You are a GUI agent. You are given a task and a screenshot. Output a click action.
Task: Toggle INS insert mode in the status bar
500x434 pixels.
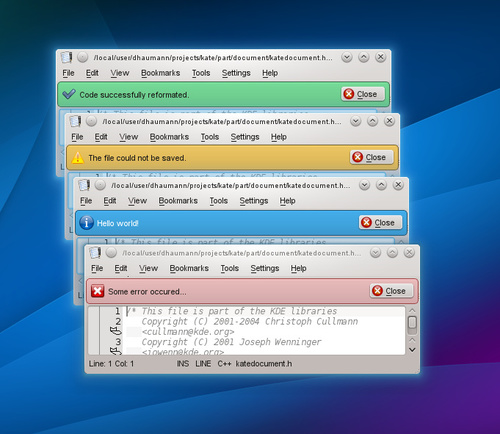point(183,364)
